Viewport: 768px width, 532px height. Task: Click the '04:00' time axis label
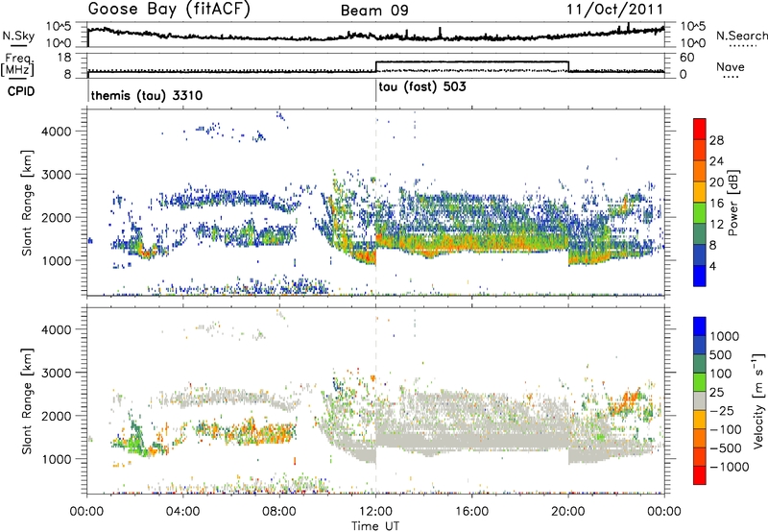[183, 512]
